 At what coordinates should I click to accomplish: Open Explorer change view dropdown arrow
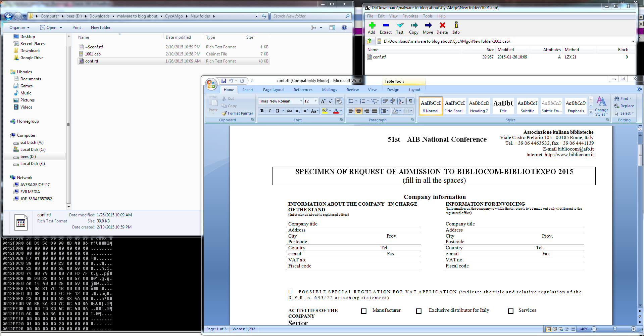click(x=321, y=28)
